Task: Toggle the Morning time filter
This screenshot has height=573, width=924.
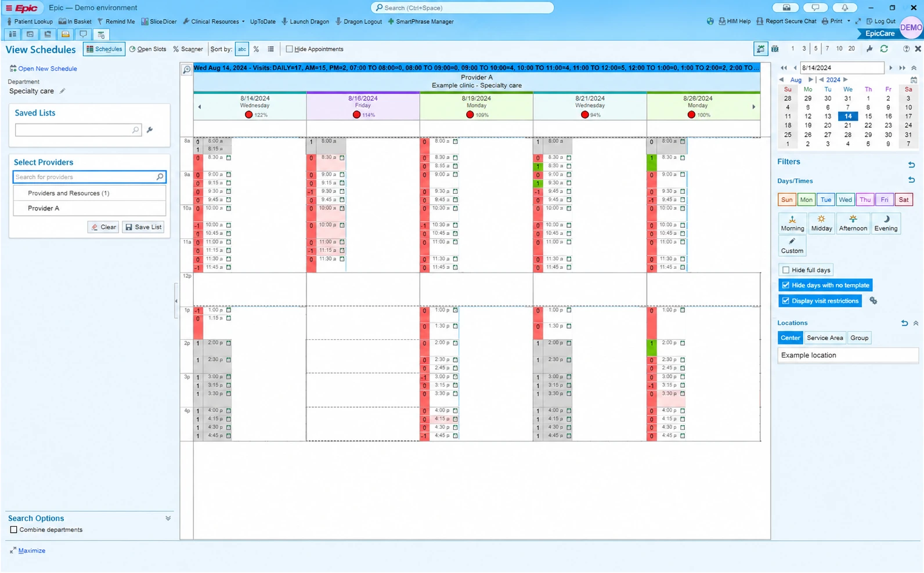Action: tap(792, 223)
